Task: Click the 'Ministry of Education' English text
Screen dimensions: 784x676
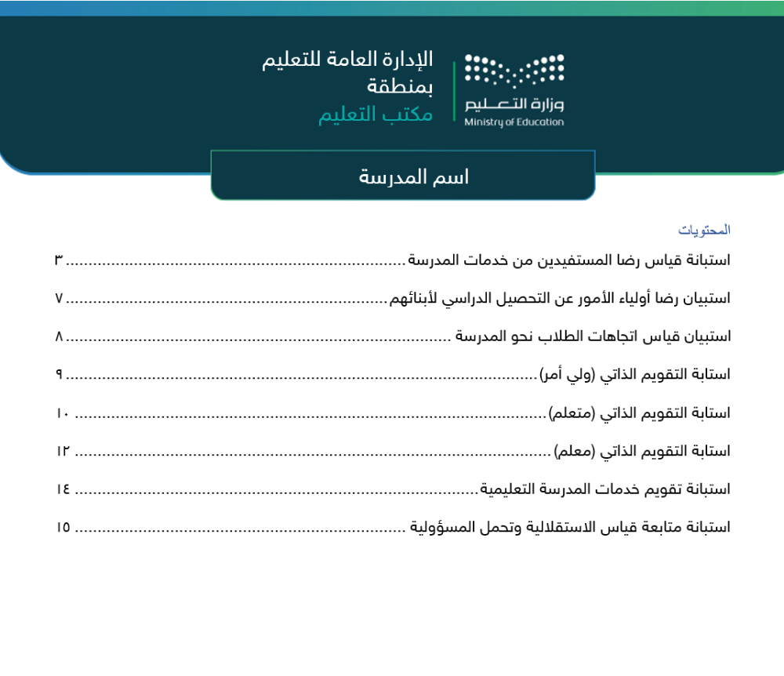Action: tap(514, 121)
